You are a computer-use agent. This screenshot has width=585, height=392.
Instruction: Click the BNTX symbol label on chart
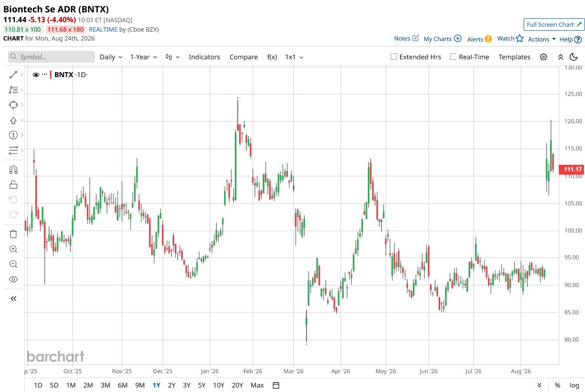click(x=64, y=75)
